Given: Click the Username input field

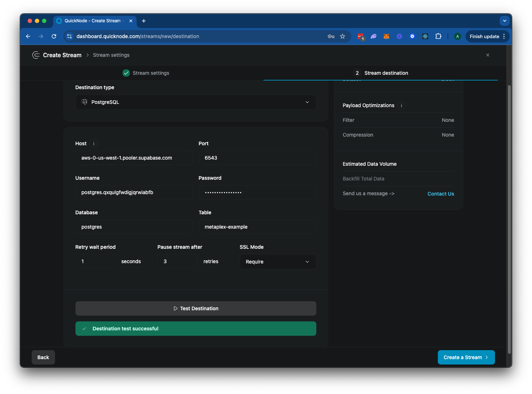Looking at the screenshot, I should (x=134, y=192).
